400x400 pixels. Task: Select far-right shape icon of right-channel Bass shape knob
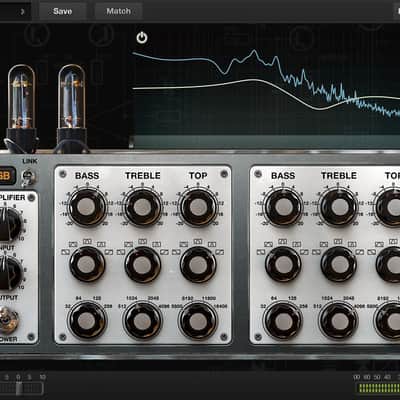[x=304, y=252]
